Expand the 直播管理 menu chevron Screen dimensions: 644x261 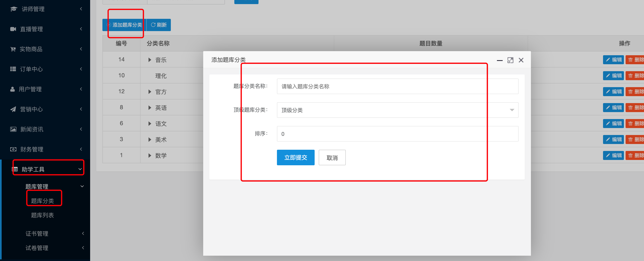coord(81,29)
